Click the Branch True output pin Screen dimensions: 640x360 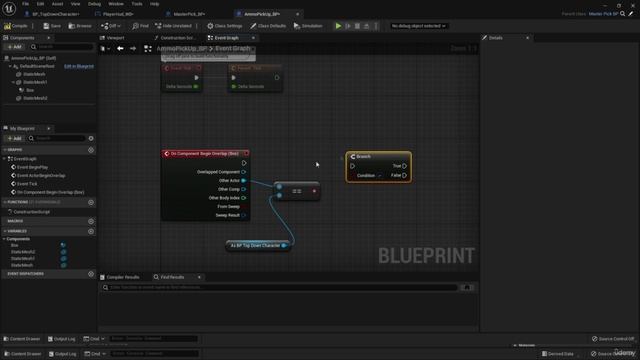tap(404, 166)
